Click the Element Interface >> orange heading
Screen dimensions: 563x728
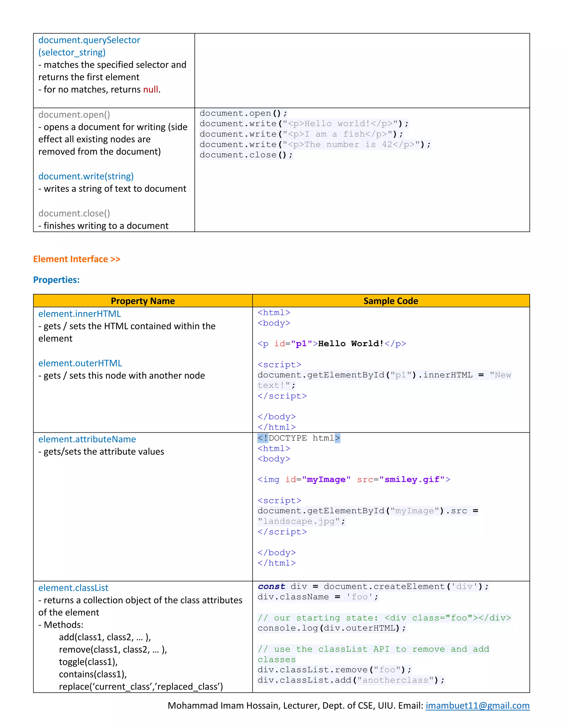pyautogui.click(x=77, y=259)
